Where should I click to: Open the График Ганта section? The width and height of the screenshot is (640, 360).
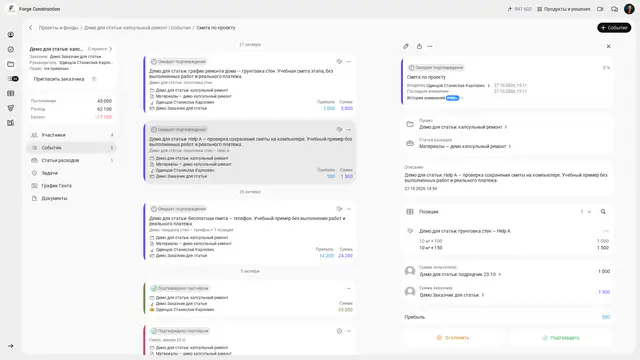pos(72,186)
